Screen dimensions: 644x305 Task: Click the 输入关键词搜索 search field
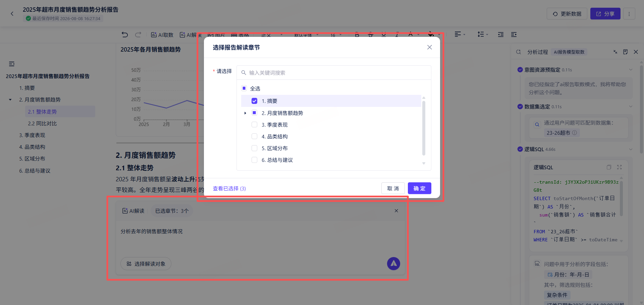pos(334,73)
